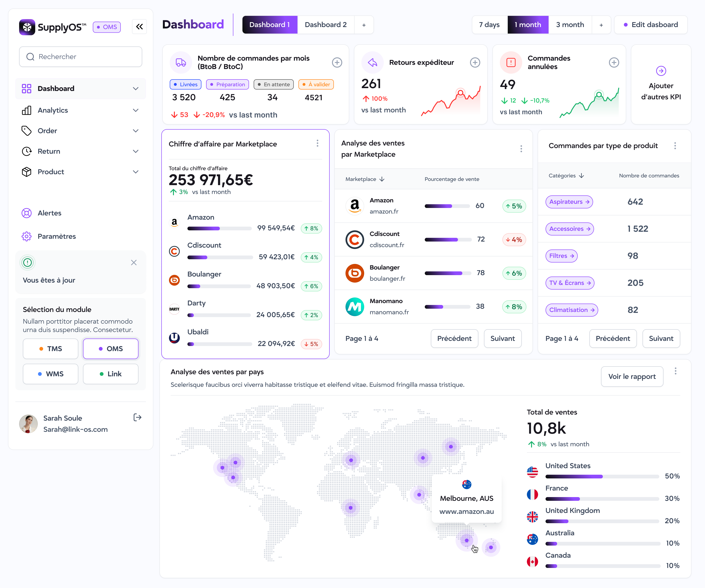The width and height of the screenshot is (705, 588).
Task: Expand the Order sidebar section
Action: pyautogui.click(x=135, y=131)
